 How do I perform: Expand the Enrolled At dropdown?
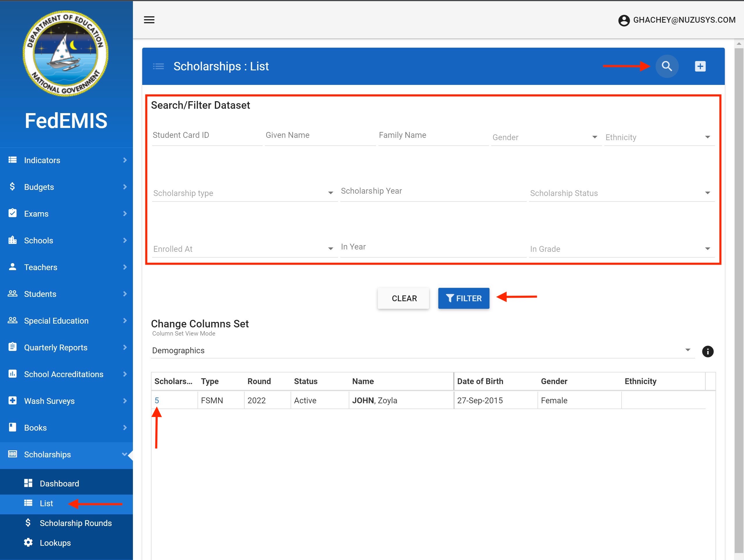pyautogui.click(x=244, y=249)
